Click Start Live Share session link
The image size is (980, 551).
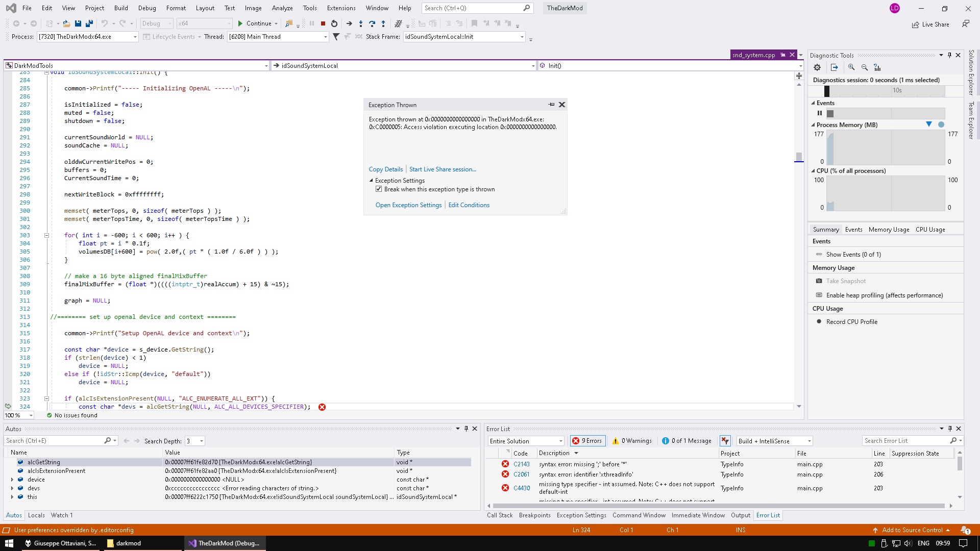[x=443, y=169]
